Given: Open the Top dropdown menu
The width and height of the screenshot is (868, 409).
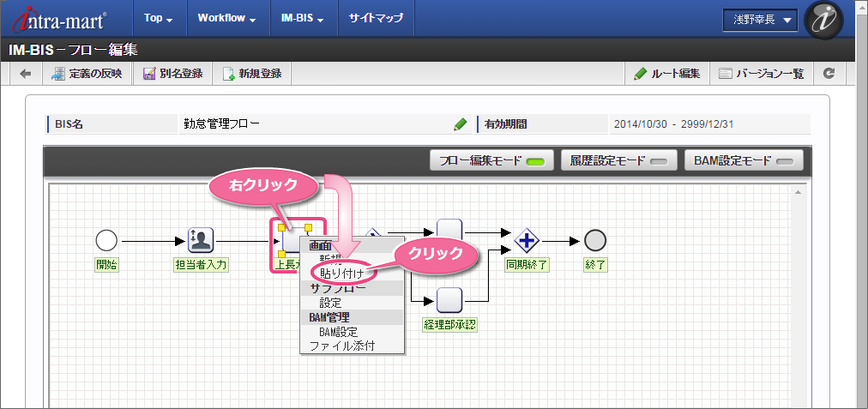Looking at the screenshot, I should (x=159, y=18).
